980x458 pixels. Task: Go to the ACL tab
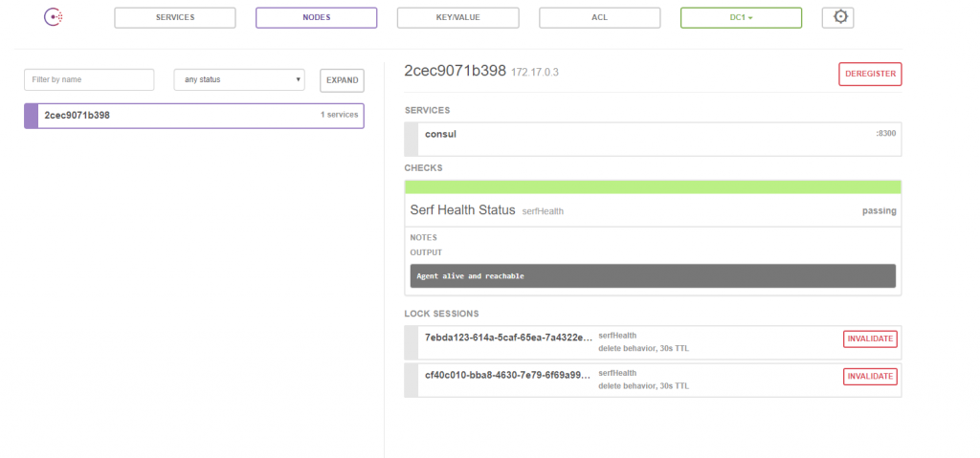point(599,17)
